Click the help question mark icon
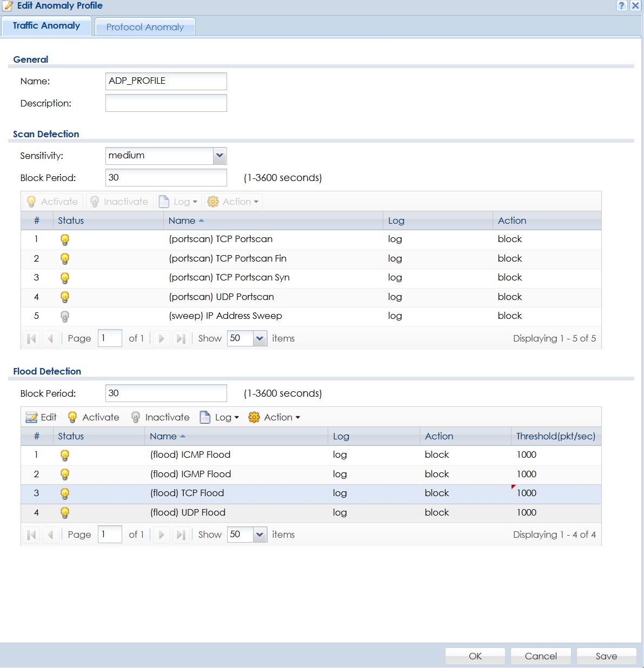644x668 pixels. pos(622,5)
